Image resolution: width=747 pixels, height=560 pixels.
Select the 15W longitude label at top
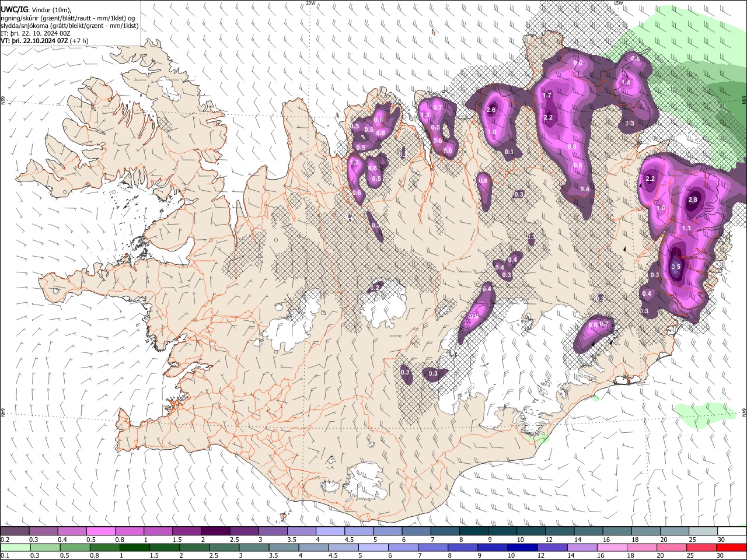[x=618, y=3]
